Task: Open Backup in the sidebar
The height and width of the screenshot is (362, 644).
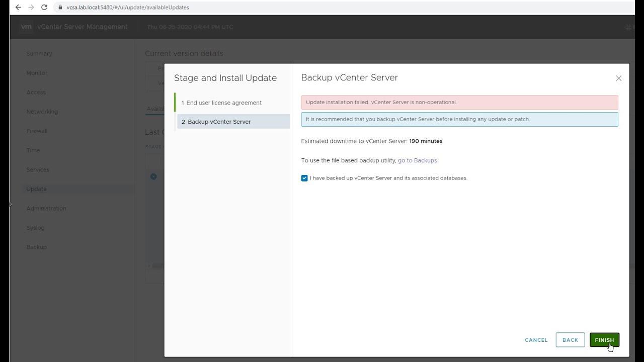Action: [36, 247]
